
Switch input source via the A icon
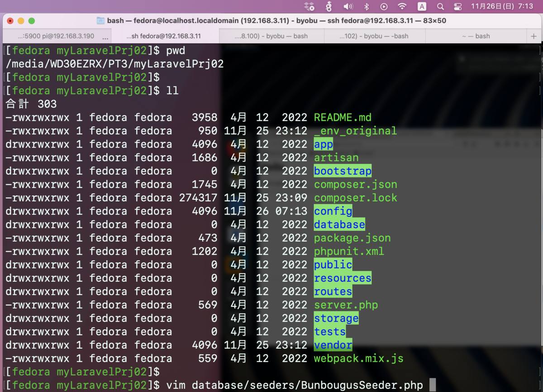coord(422,6)
